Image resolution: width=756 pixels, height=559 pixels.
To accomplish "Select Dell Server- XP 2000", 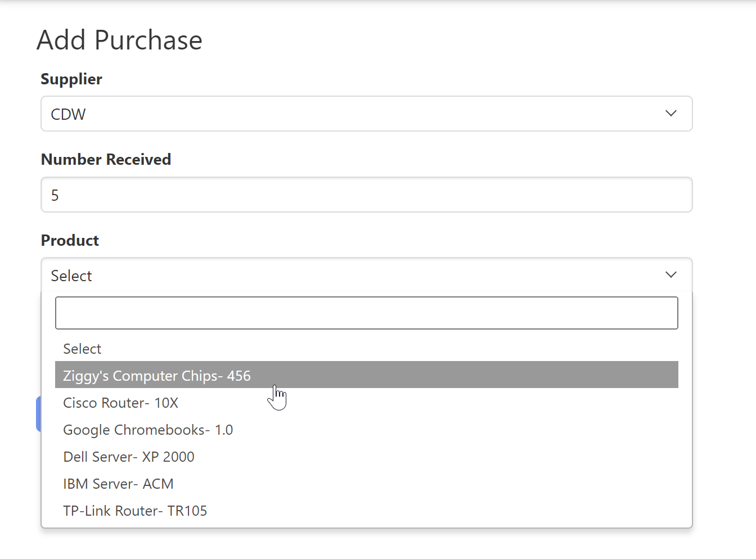I will [129, 457].
